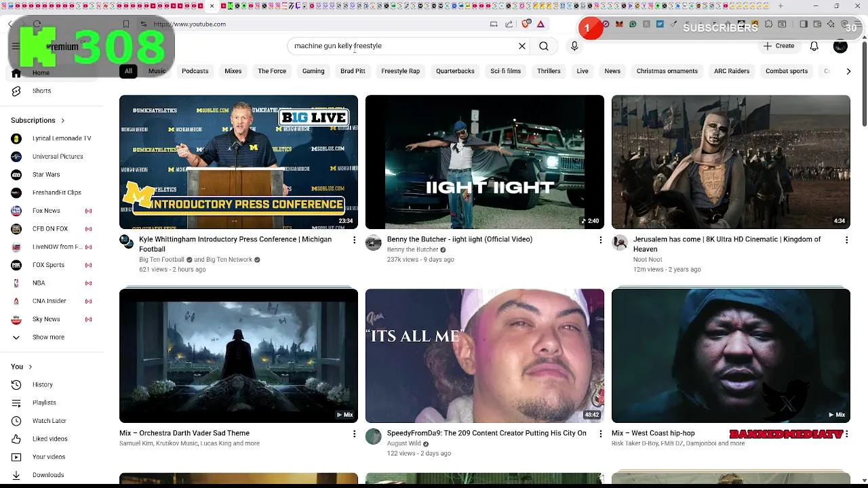Select the News filter chip
The height and width of the screenshot is (488, 868).
[x=612, y=71]
